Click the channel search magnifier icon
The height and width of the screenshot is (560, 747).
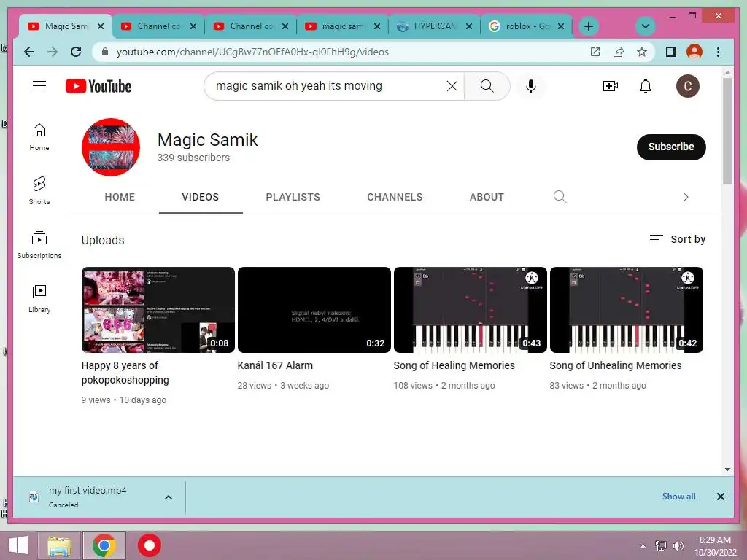(x=560, y=197)
